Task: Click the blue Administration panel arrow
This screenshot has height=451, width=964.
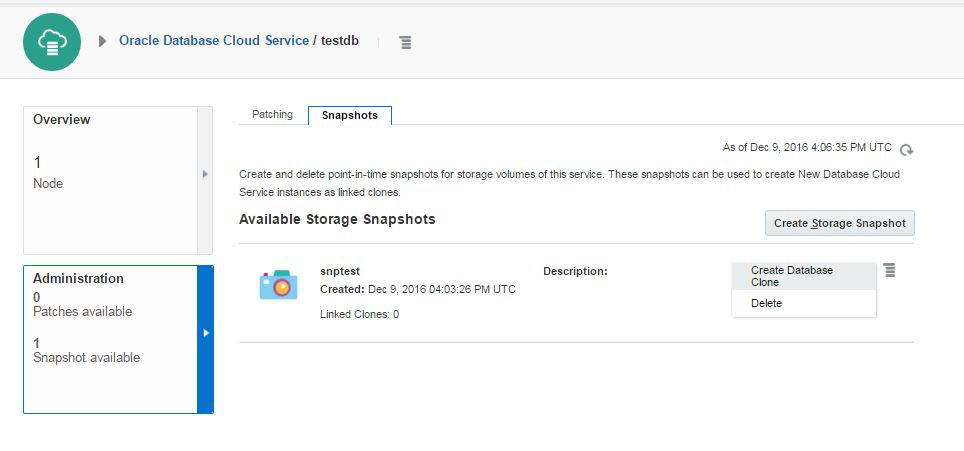Action: click(205, 333)
